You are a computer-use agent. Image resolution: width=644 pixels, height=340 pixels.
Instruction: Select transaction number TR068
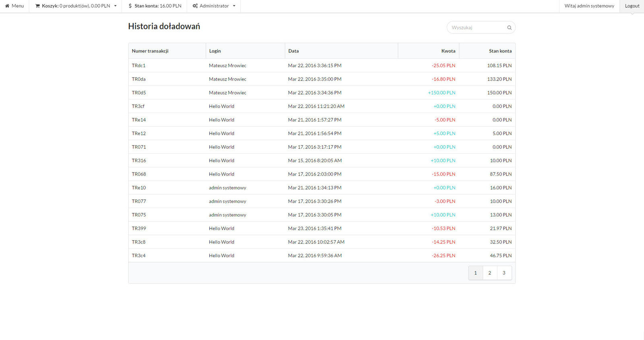(139, 174)
